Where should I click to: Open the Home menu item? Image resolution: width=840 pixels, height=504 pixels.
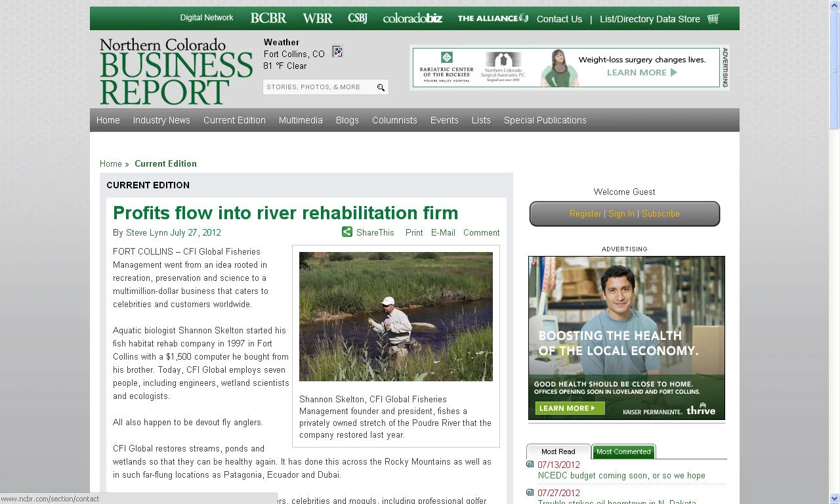coord(108,120)
